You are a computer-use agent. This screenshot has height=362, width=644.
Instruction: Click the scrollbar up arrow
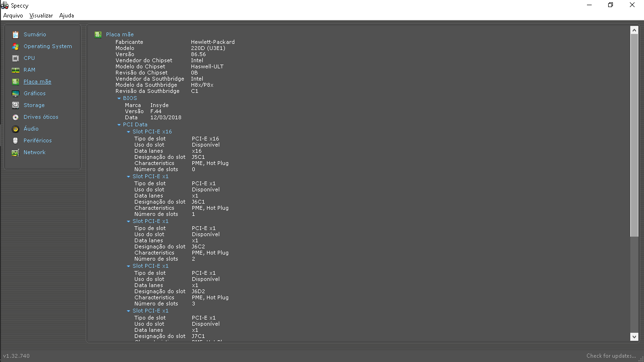(x=634, y=30)
